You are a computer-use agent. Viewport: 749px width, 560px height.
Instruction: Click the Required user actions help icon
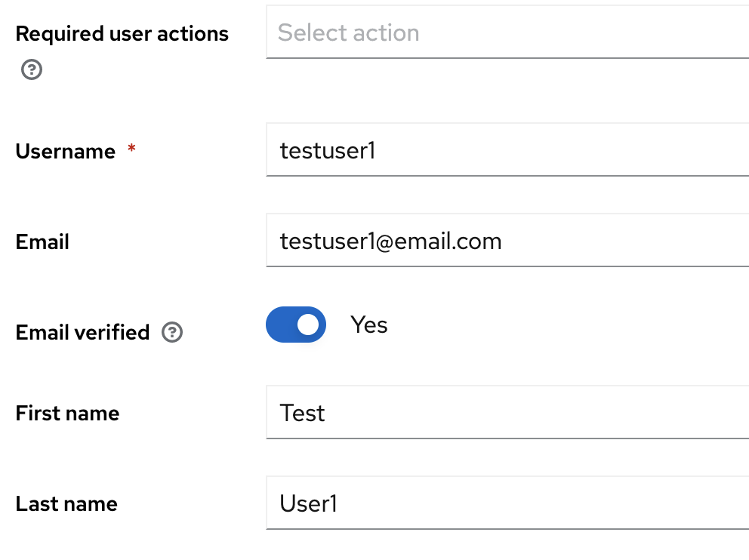31,70
